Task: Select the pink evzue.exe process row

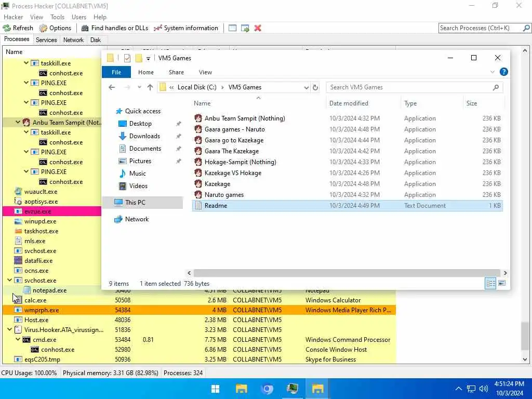Action: point(52,211)
